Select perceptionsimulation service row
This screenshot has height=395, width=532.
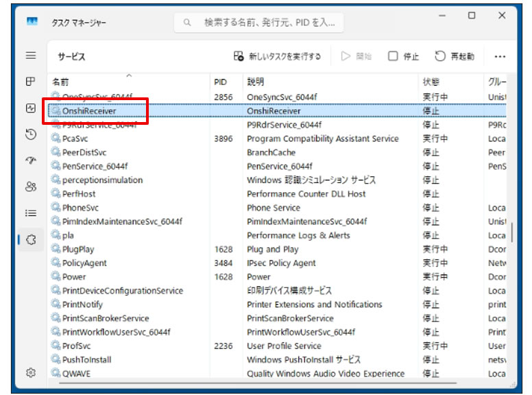[x=277, y=180]
